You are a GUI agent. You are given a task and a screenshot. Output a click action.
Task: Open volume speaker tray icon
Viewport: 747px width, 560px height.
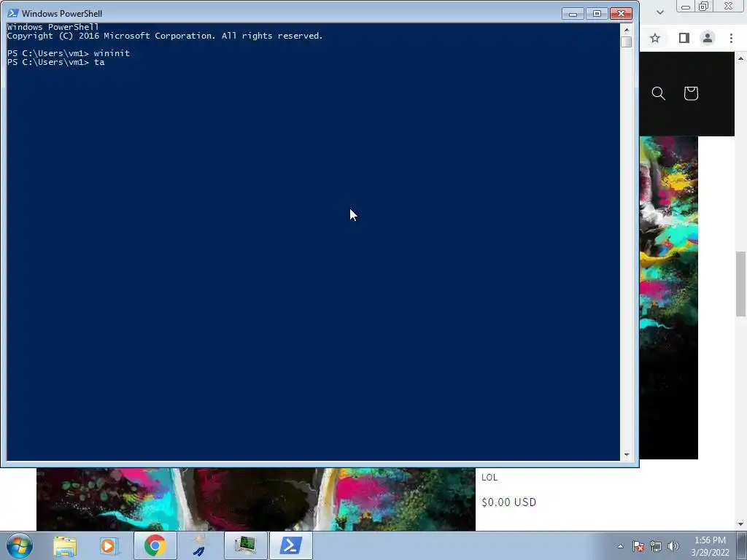click(673, 546)
